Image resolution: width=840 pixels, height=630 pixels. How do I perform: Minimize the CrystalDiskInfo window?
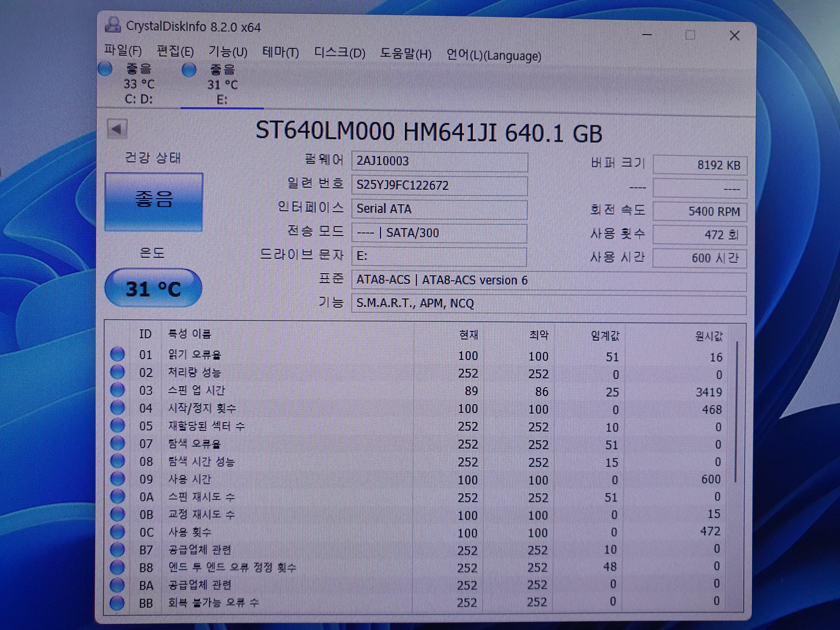(647, 35)
